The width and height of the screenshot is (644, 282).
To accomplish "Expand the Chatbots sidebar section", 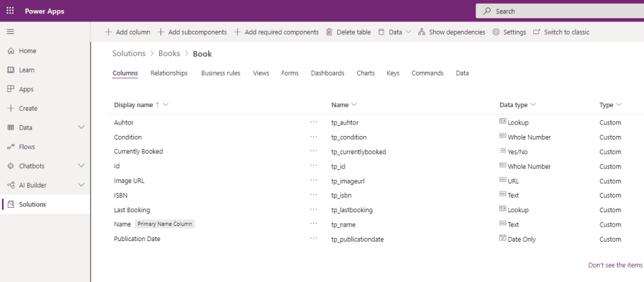I will tap(80, 166).
